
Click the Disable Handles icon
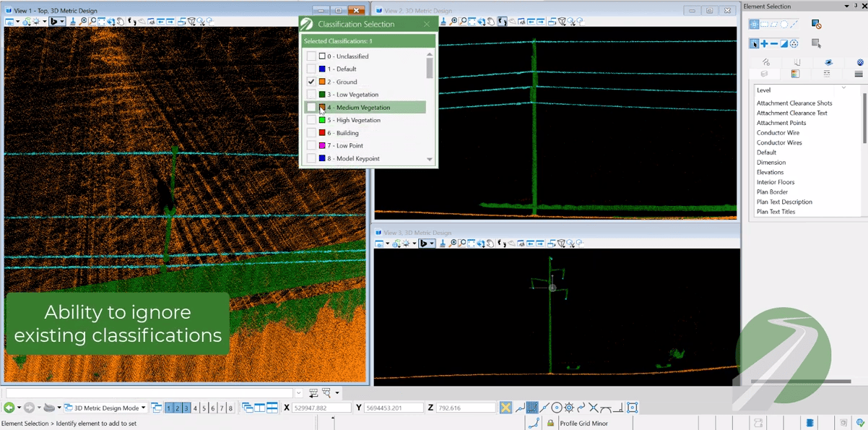click(x=816, y=25)
